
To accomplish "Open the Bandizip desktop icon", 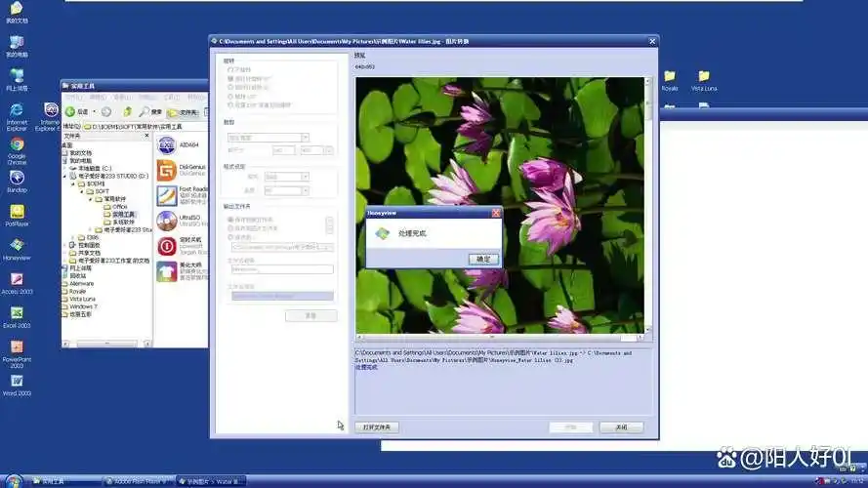I will 17,178.
